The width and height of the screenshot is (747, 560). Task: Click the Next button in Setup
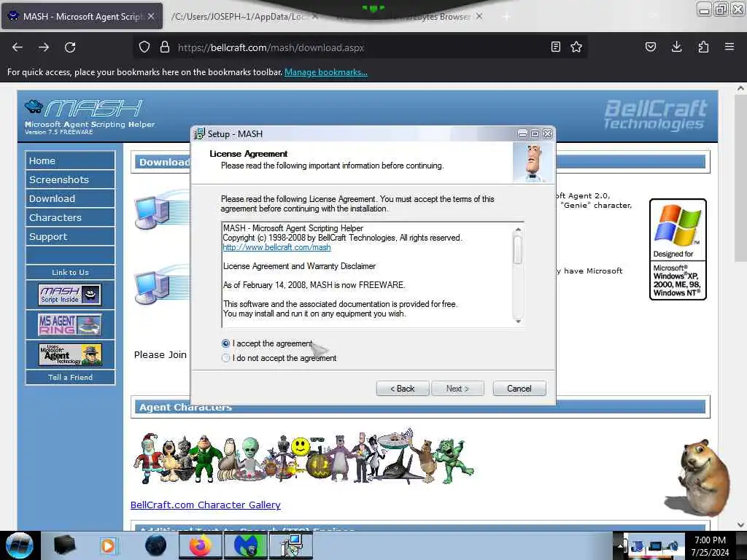click(457, 389)
